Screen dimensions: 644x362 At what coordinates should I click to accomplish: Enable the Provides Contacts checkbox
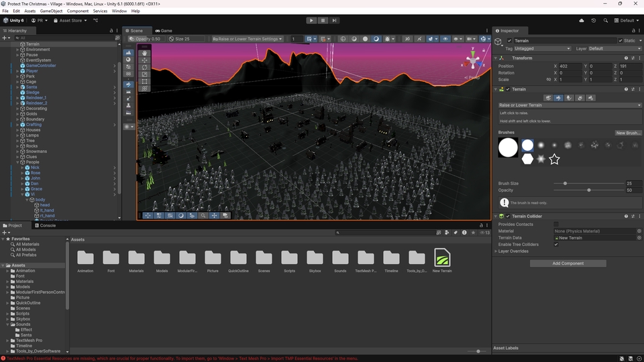click(x=556, y=224)
